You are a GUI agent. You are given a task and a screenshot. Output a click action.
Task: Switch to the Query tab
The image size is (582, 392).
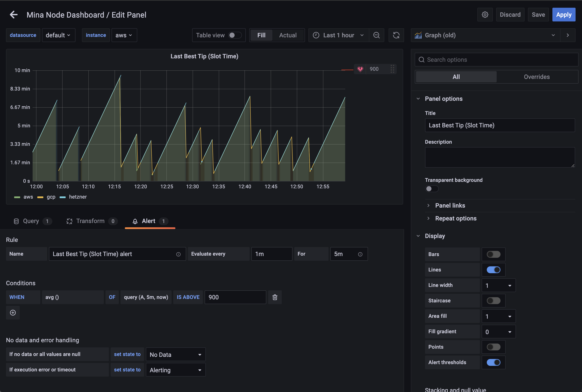31,221
